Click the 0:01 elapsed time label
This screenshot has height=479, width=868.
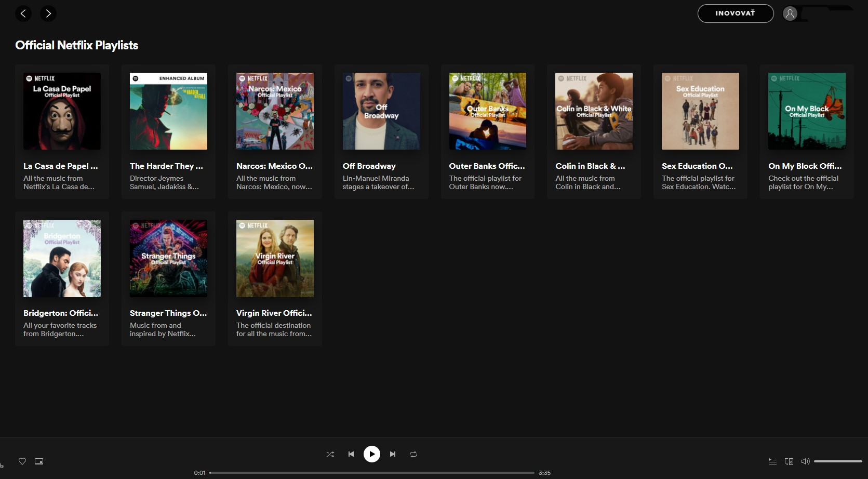[x=199, y=473]
